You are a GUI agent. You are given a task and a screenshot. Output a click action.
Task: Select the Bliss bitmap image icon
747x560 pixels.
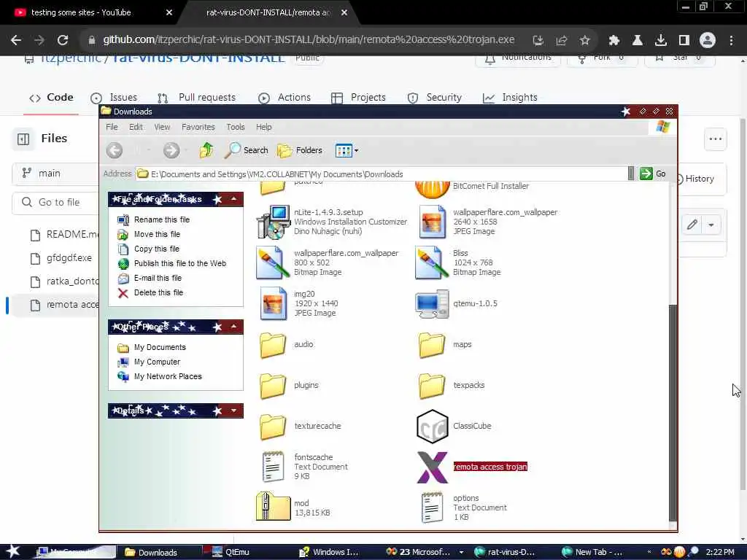pyautogui.click(x=432, y=262)
